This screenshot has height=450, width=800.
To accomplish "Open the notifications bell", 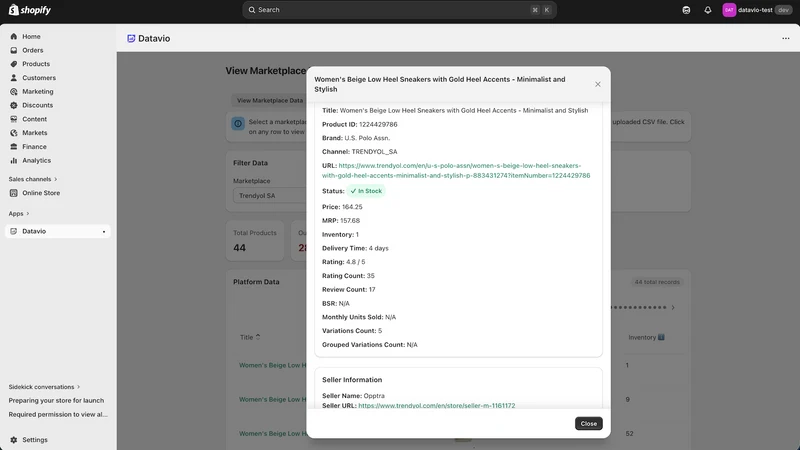I will [708, 10].
